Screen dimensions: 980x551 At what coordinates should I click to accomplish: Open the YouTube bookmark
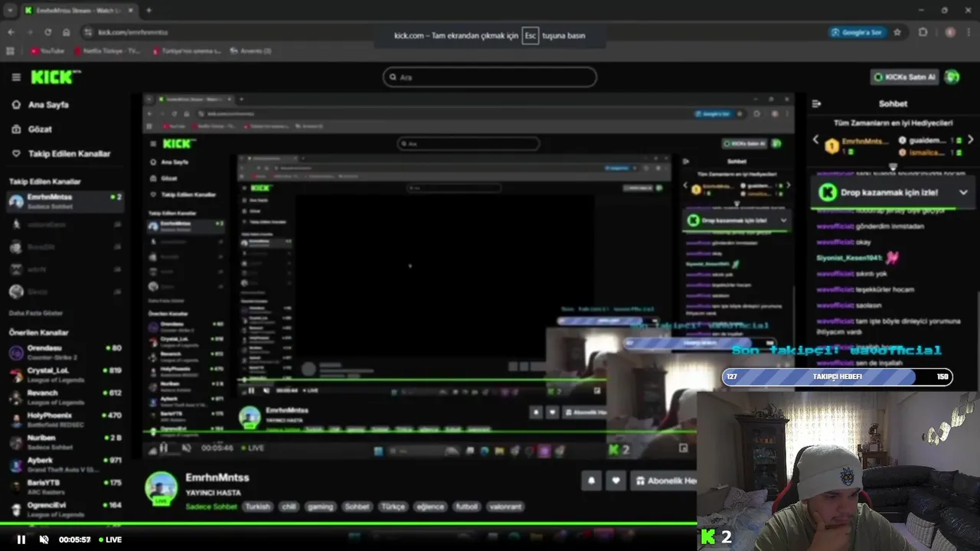click(47, 51)
